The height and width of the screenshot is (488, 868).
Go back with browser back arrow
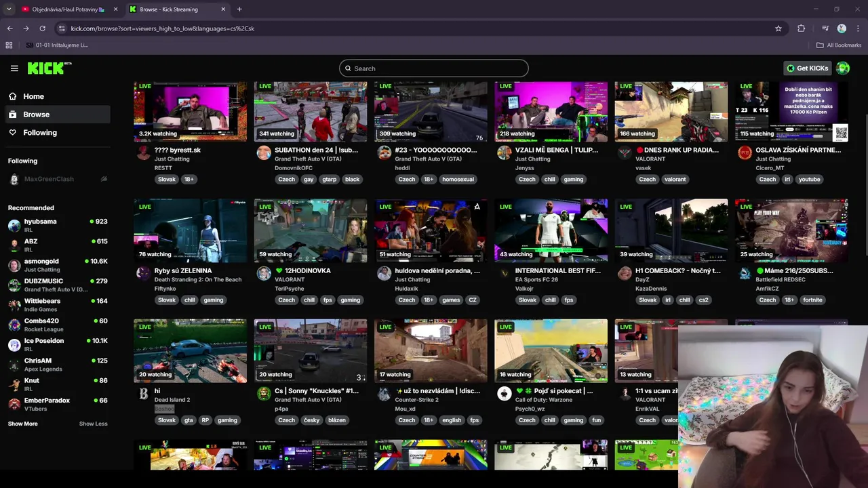tap(9, 28)
